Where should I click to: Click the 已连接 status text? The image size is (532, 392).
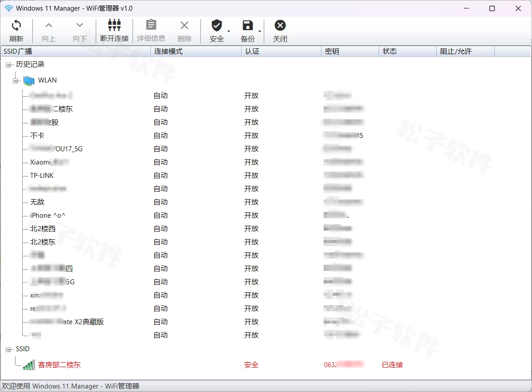392,365
